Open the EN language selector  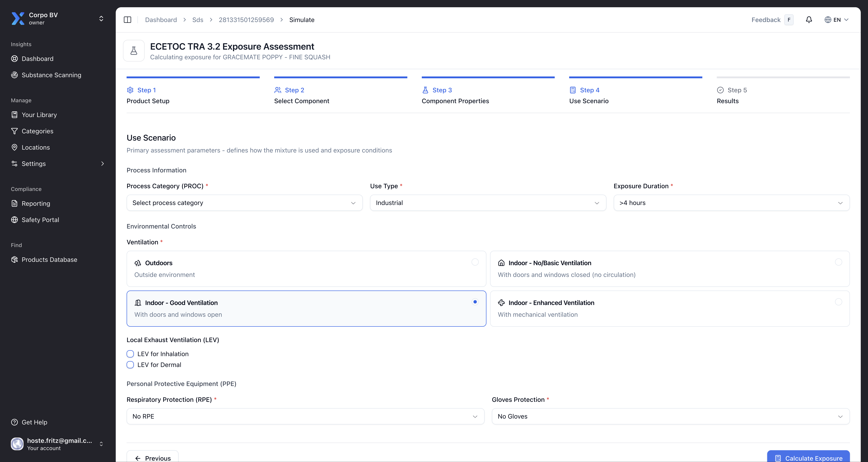[x=836, y=20]
